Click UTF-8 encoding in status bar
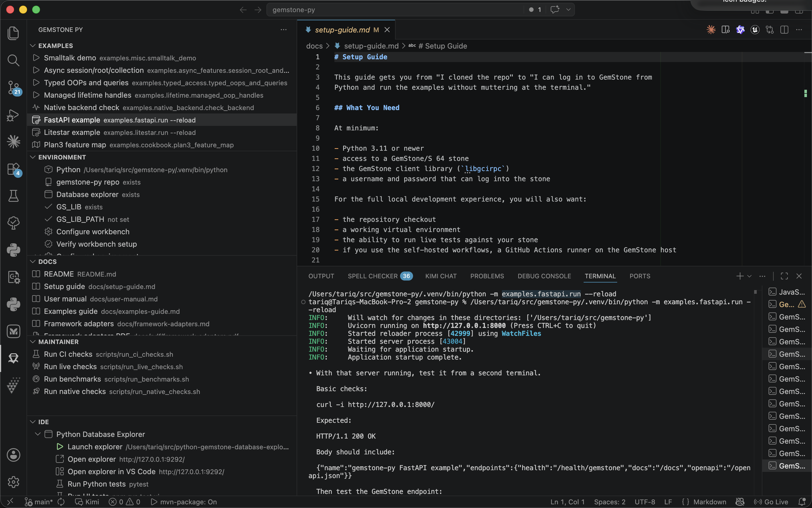Image resolution: width=812 pixels, height=508 pixels. tap(645, 502)
